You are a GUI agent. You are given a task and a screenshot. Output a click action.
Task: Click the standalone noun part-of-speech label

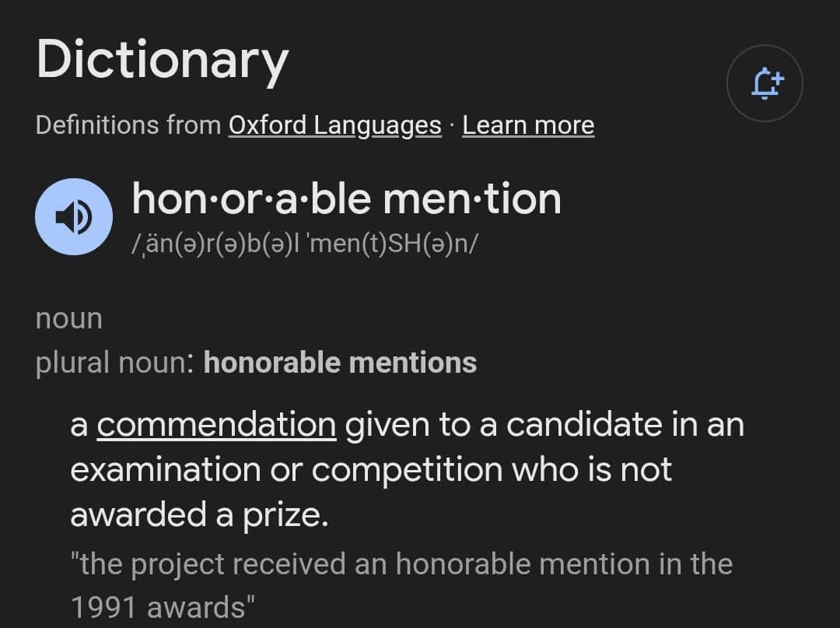[69, 318]
